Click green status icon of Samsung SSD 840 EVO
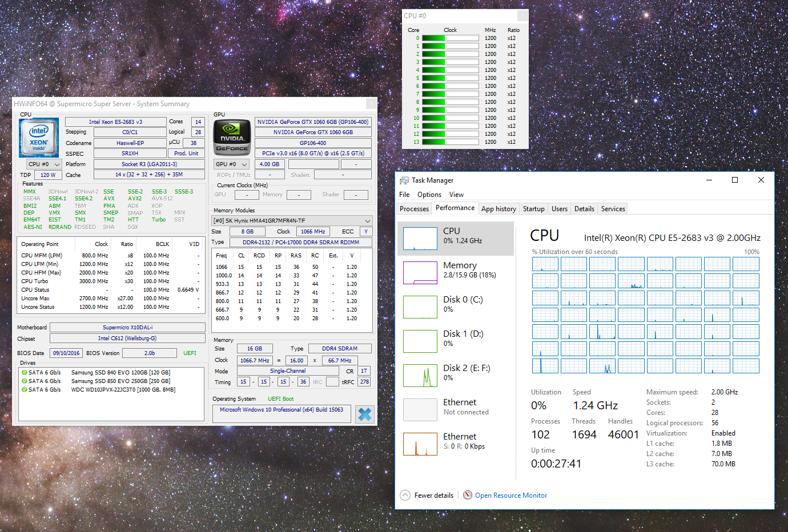The width and height of the screenshot is (788, 532). [x=25, y=372]
